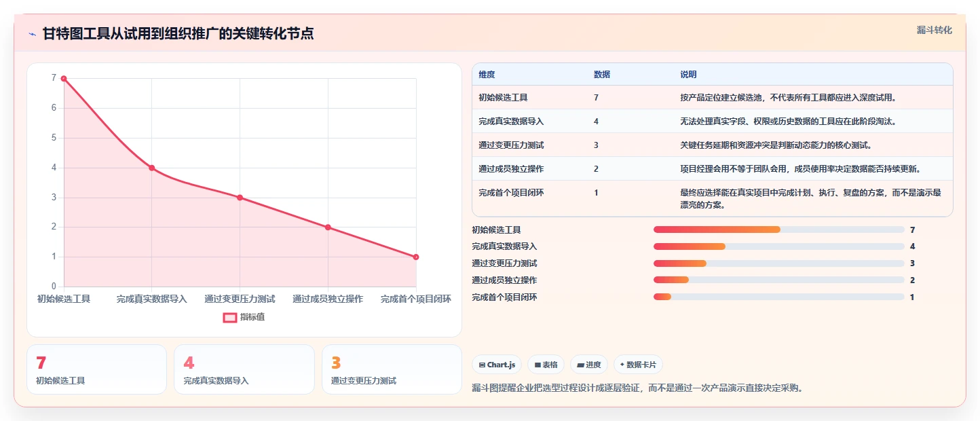Click x-axis label 完成首个项目闭环
Viewport: 980px width, 421px height.
416,299
